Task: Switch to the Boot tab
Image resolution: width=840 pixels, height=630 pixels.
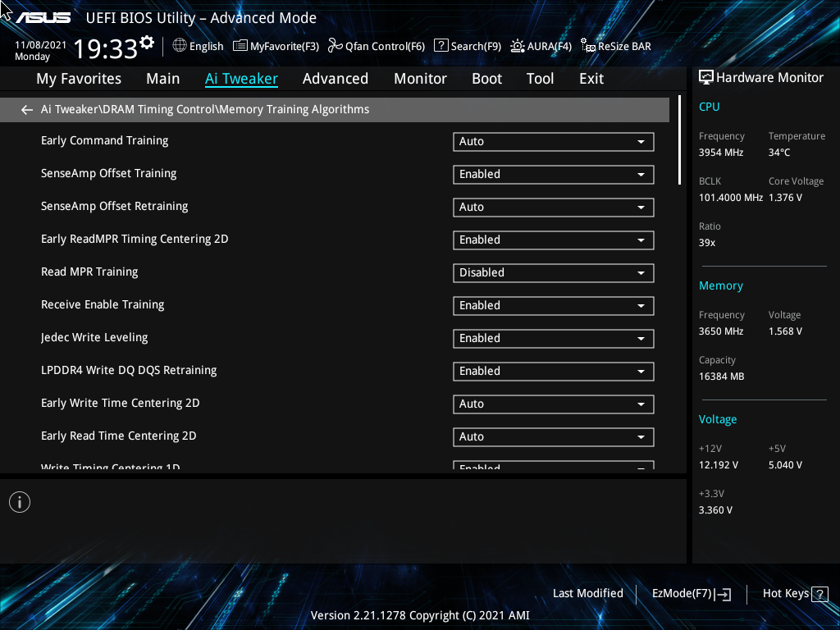Action: tap(486, 79)
